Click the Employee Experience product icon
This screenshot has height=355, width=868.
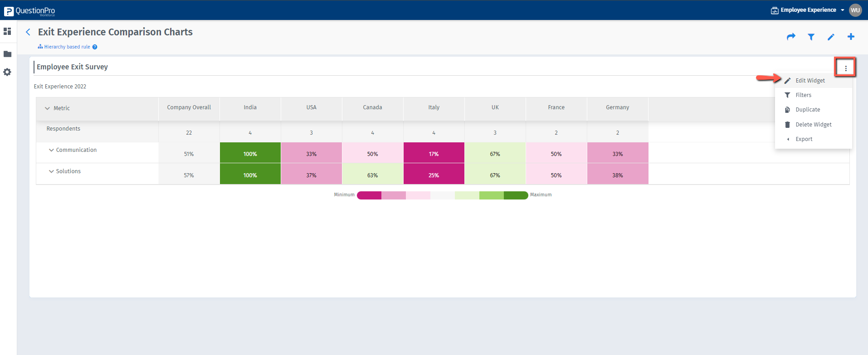(x=775, y=10)
